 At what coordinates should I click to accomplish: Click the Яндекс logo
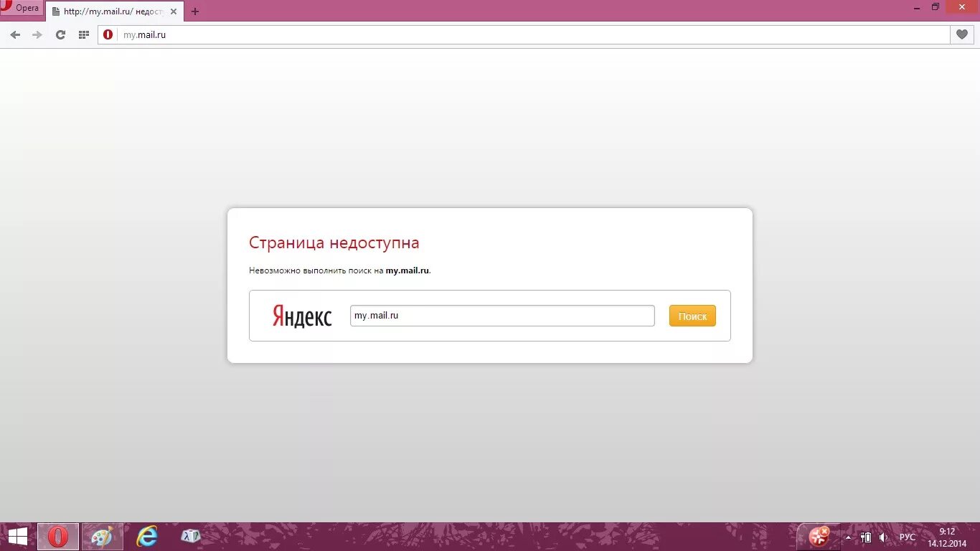coord(302,316)
